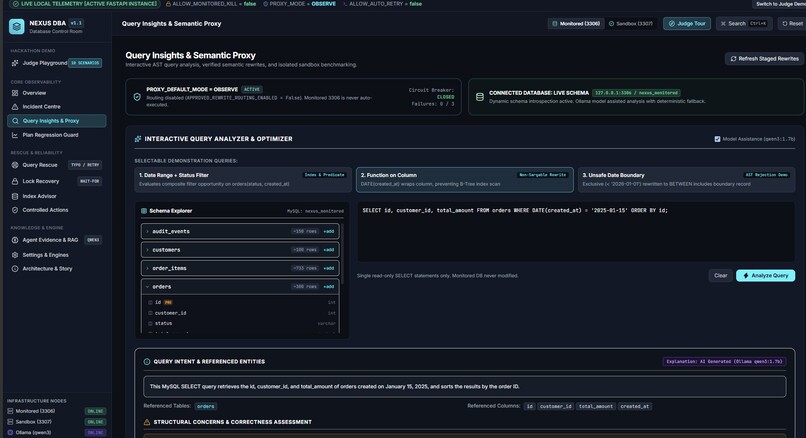Click Switch to Judge Demo button
The width and height of the screenshot is (806, 438).
(x=779, y=4)
